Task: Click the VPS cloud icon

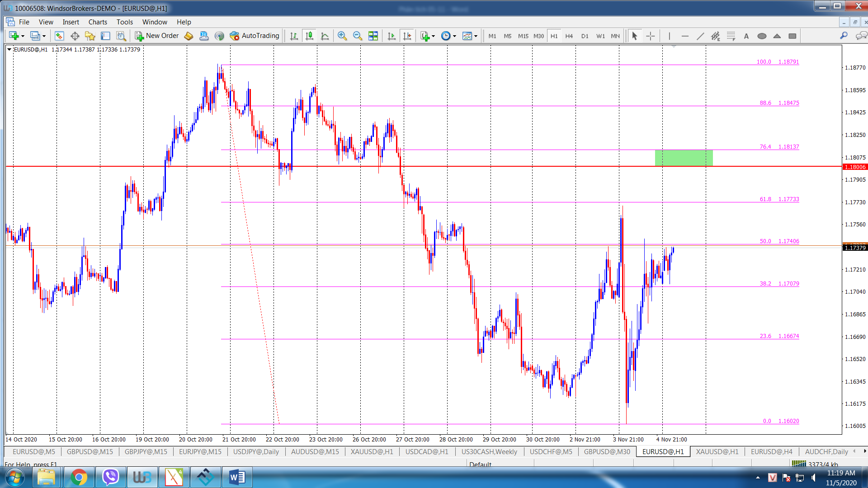Action: (x=204, y=36)
